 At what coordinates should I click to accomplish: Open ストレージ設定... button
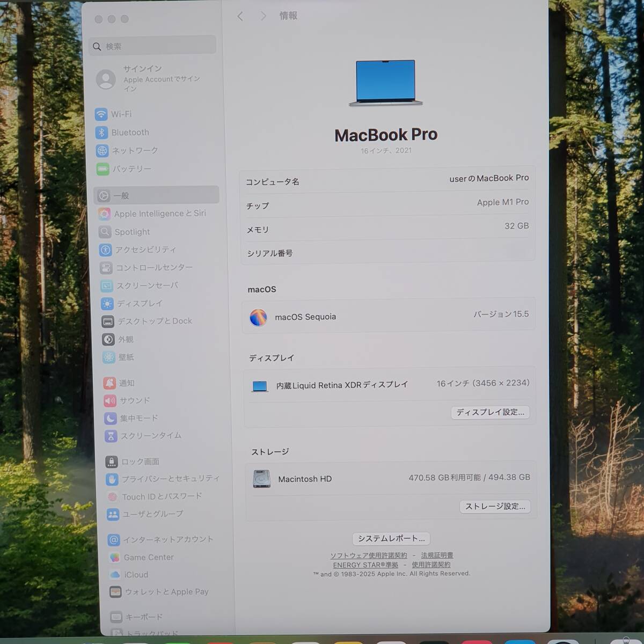(495, 507)
